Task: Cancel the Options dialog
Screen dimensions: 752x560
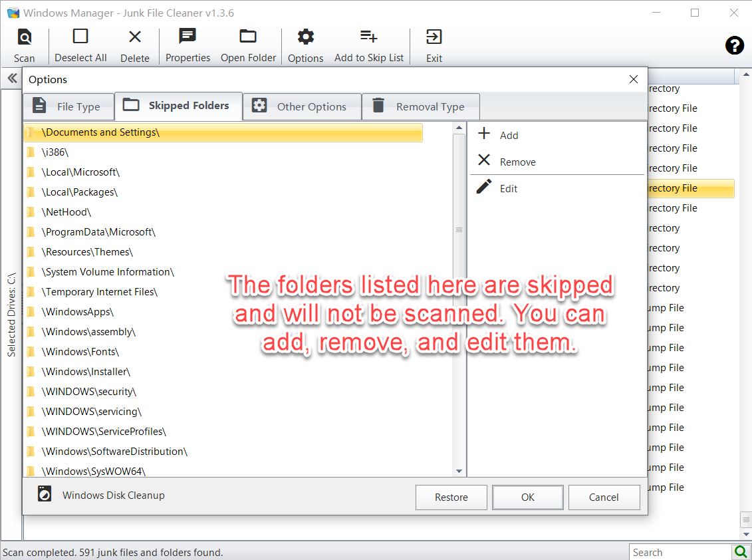Action: click(x=604, y=497)
